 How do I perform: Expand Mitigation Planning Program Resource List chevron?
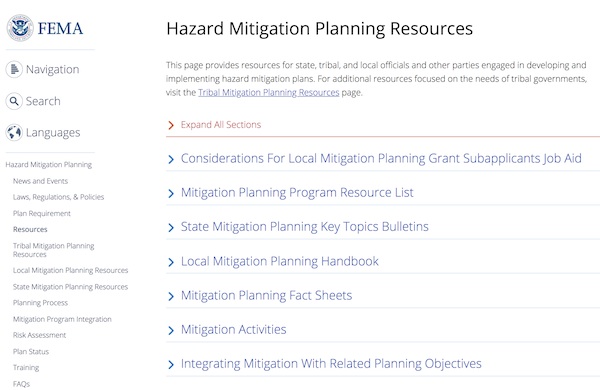point(171,193)
